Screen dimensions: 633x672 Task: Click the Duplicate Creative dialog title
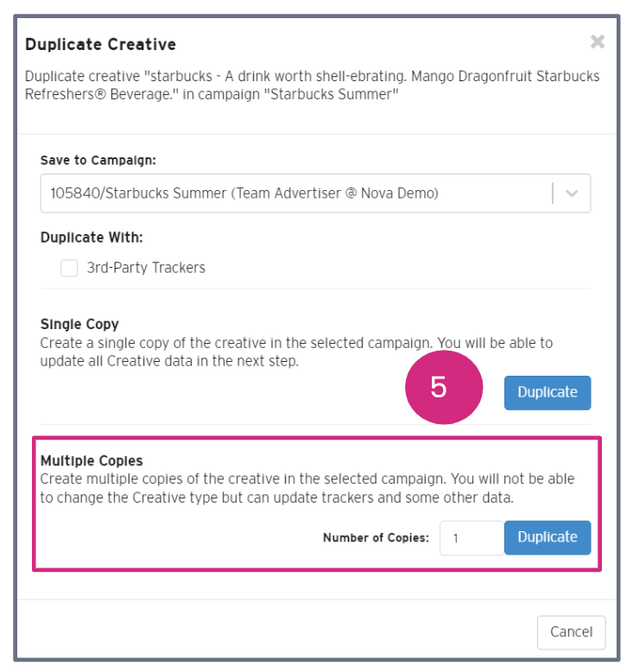[x=100, y=44]
